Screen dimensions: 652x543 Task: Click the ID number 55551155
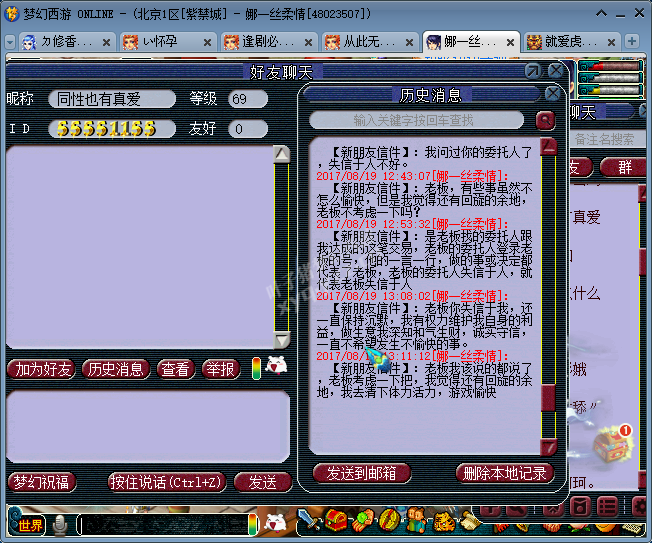click(106, 129)
